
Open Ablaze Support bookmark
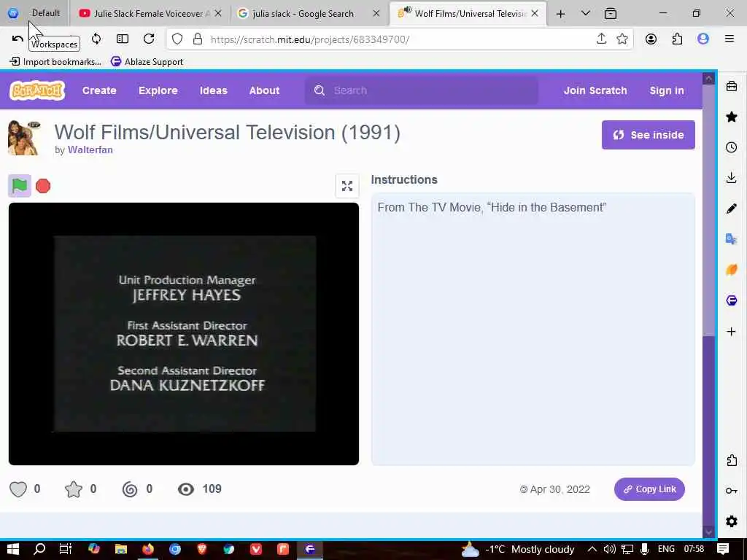click(147, 61)
